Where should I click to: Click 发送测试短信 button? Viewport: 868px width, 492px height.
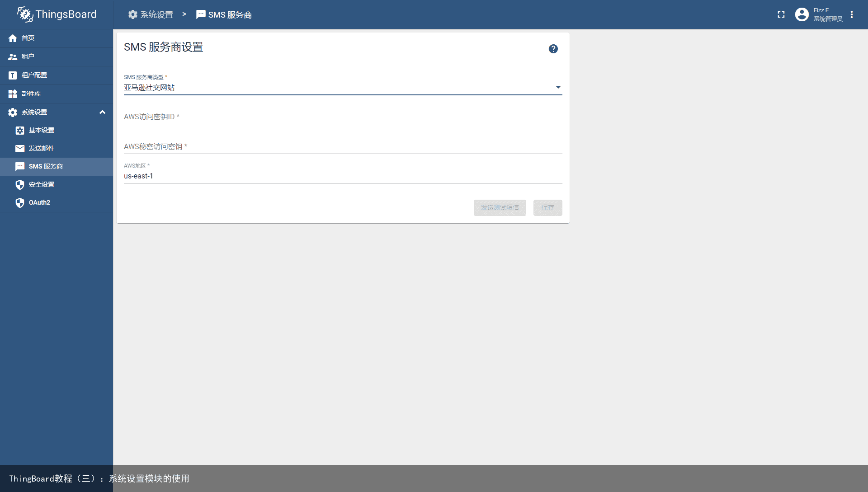(500, 207)
